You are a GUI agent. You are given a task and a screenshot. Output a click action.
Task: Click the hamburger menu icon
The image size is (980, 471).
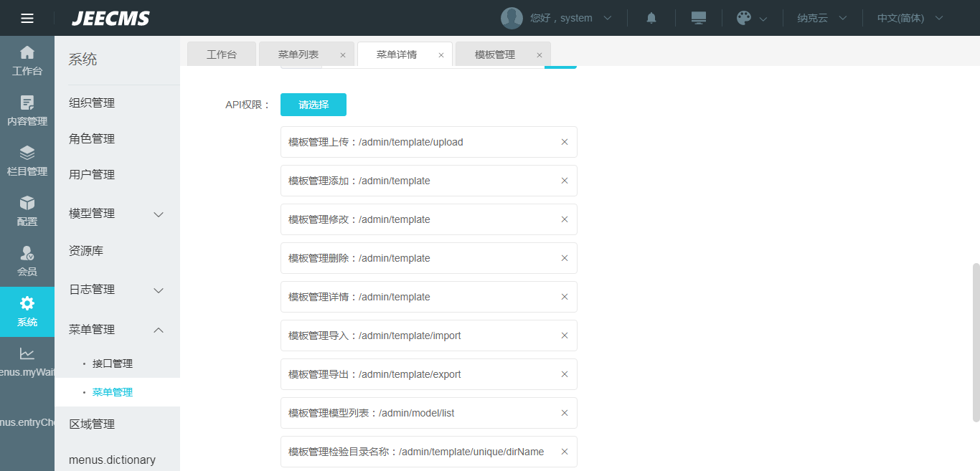click(x=27, y=18)
